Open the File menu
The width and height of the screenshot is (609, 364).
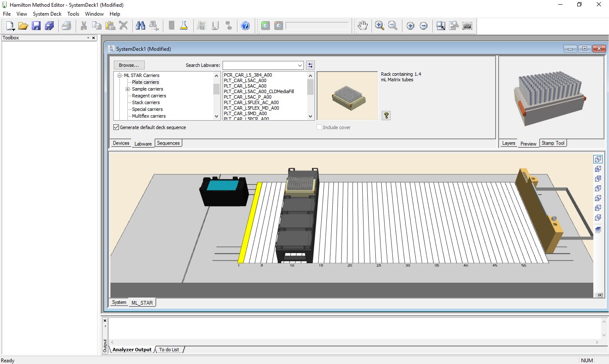point(7,14)
